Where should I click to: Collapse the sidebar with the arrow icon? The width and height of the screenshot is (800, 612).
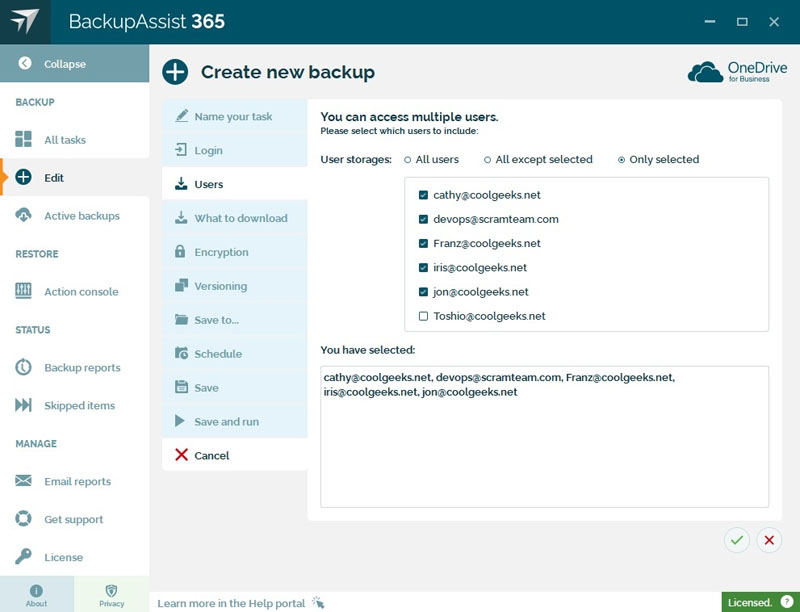point(24,63)
